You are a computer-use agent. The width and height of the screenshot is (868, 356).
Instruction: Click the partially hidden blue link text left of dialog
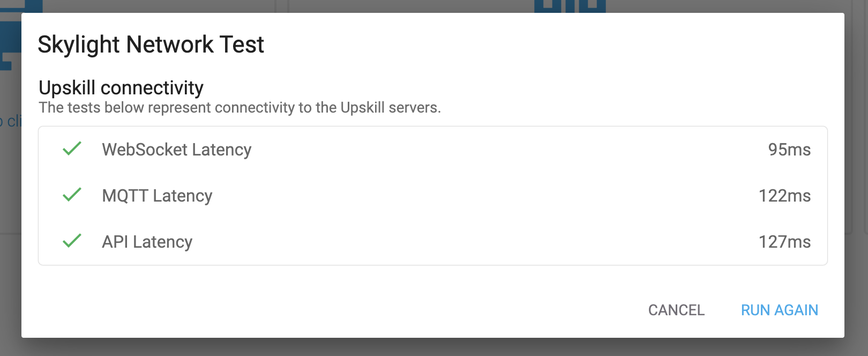[10, 121]
